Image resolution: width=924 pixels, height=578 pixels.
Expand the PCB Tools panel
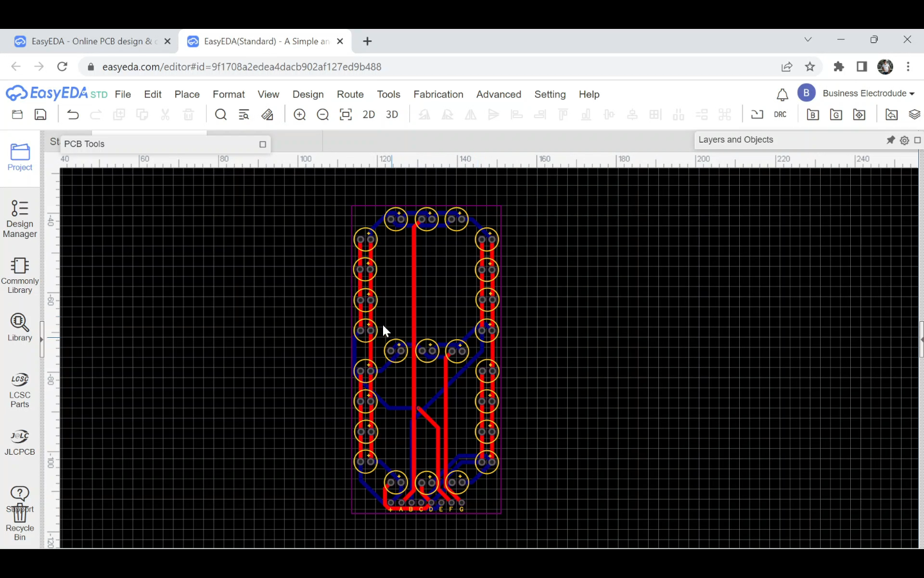(x=262, y=144)
